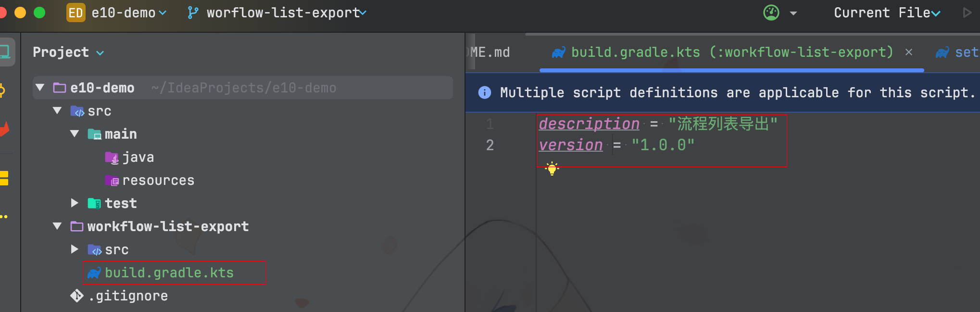Open the Current File run configuration dropdown
This screenshot has height=312, width=980.
click(x=886, y=13)
